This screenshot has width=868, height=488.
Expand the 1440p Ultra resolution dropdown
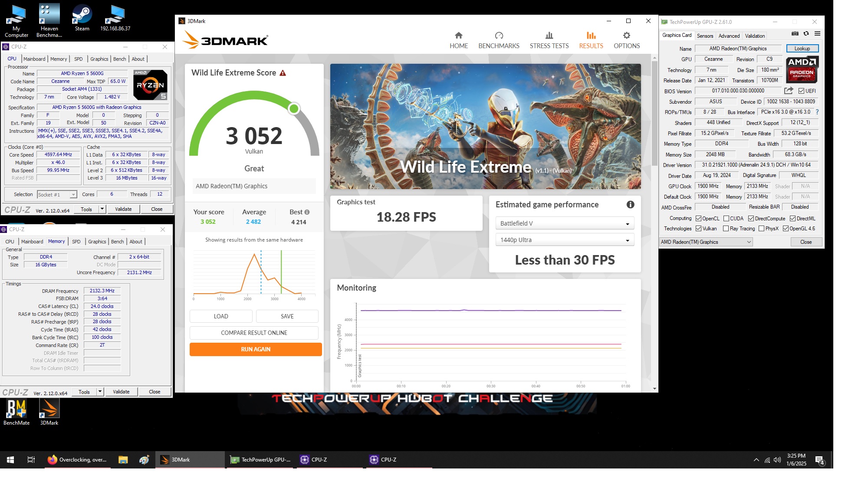pos(565,240)
